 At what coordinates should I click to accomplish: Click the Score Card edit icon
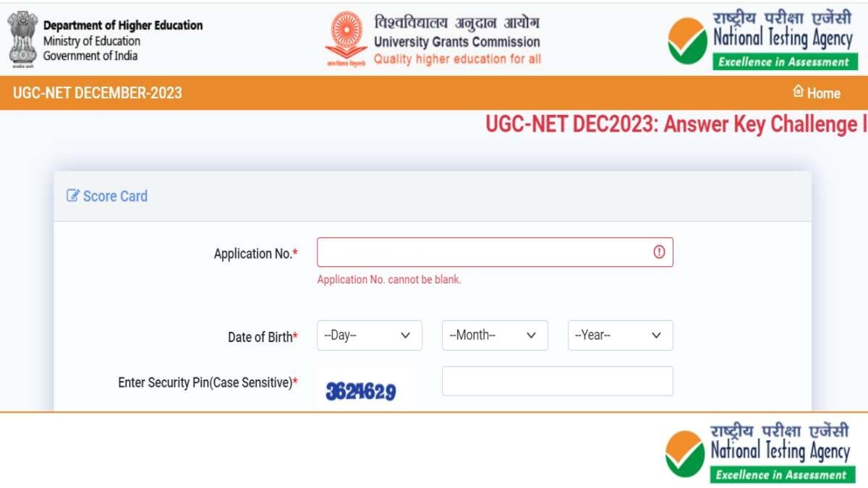(72, 196)
